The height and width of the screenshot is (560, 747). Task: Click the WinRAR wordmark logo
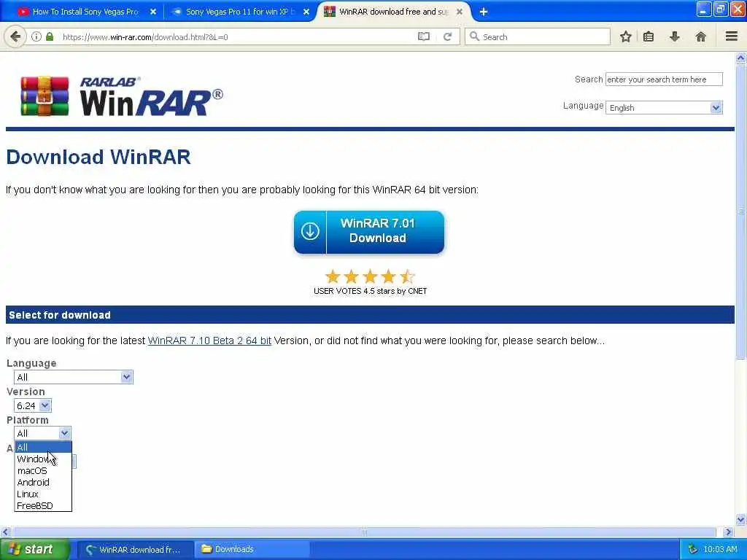point(152,97)
